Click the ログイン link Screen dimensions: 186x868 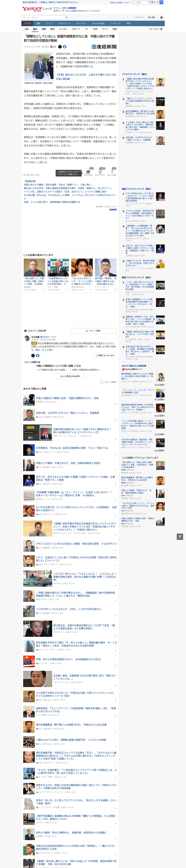57,11
